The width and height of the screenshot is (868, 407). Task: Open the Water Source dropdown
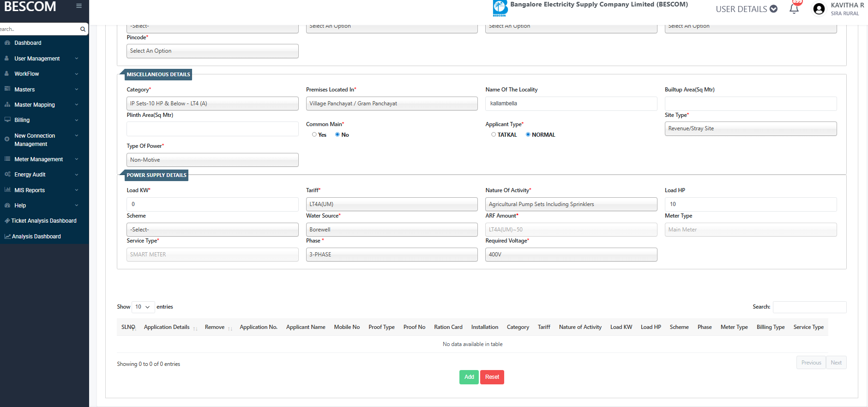click(392, 230)
